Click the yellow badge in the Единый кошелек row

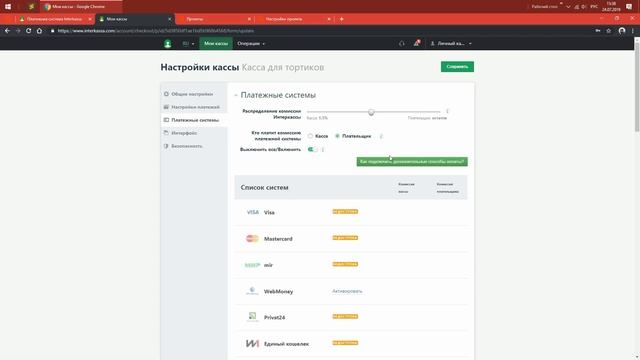tap(345, 342)
